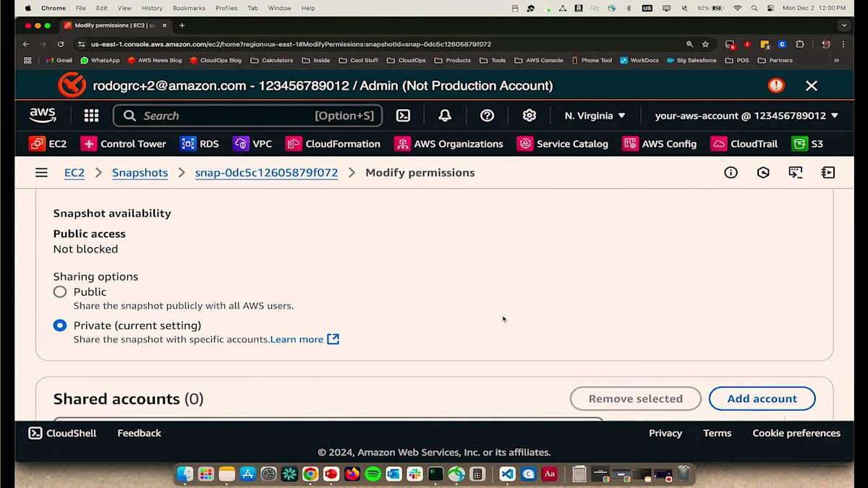Open the CloudOps bookmarks folder
Viewport: 868px width, 488px height.
406,60
